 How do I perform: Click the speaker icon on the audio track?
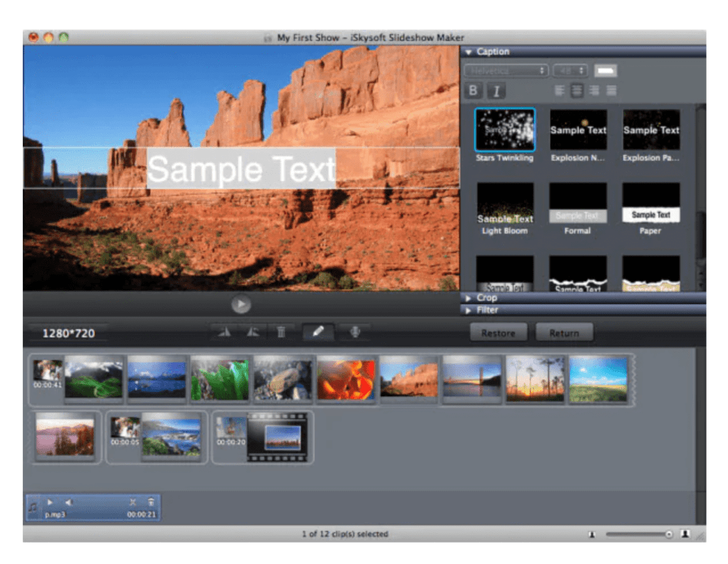pos(68,501)
